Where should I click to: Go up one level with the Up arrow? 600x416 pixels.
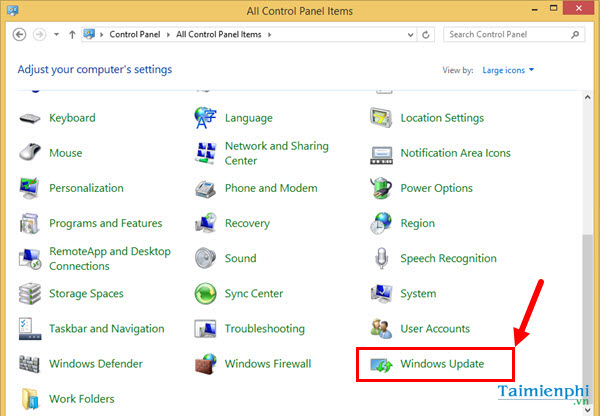[72, 35]
